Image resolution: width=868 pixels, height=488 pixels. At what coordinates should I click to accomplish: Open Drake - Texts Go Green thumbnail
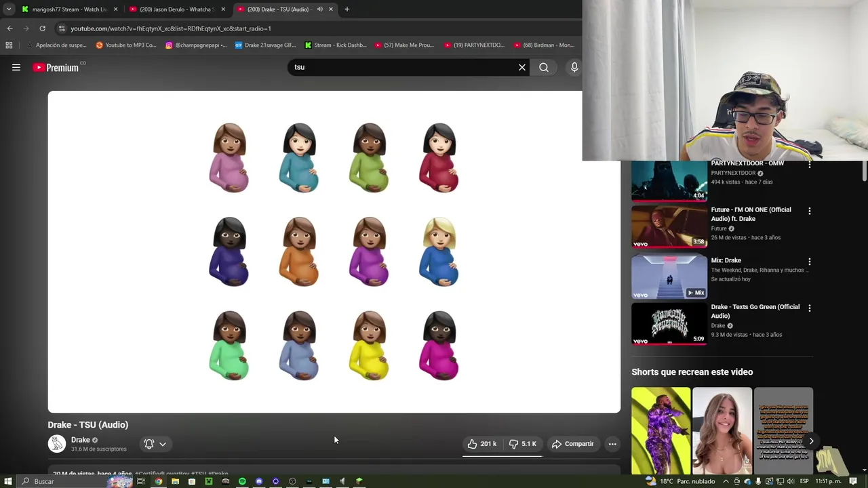[x=669, y=324]
